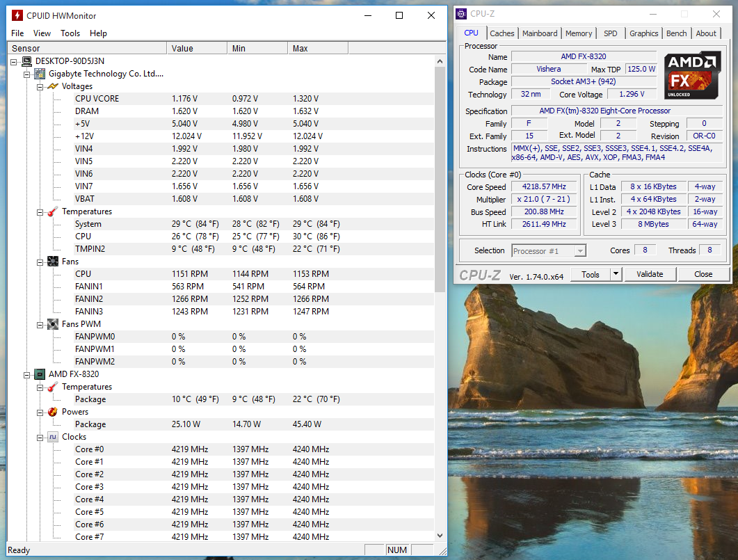The width and height of the screenshot is (738, 560).
Task: Click the Powers flame icon
Action: pyautogui.click(x=53, y=412)
